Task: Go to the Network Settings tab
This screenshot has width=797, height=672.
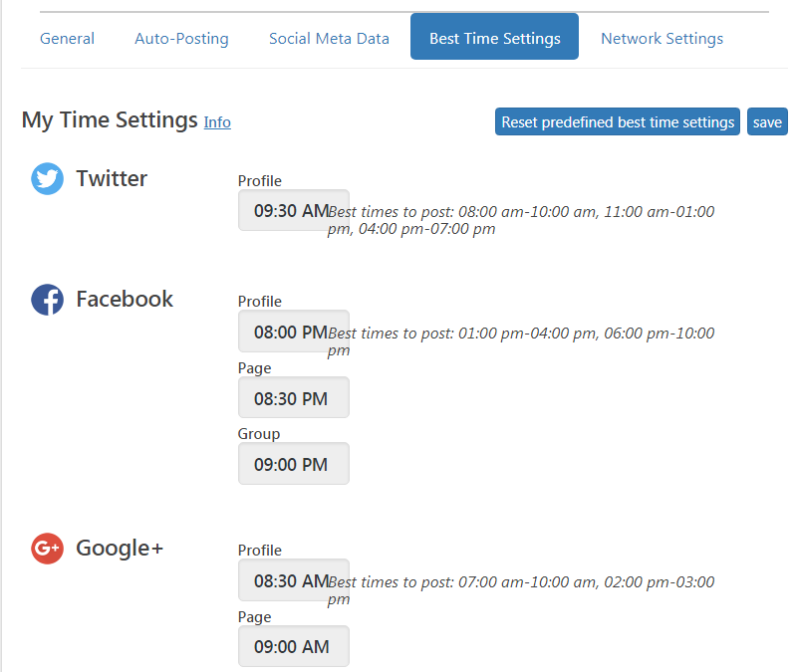Action: click(662, 39)
